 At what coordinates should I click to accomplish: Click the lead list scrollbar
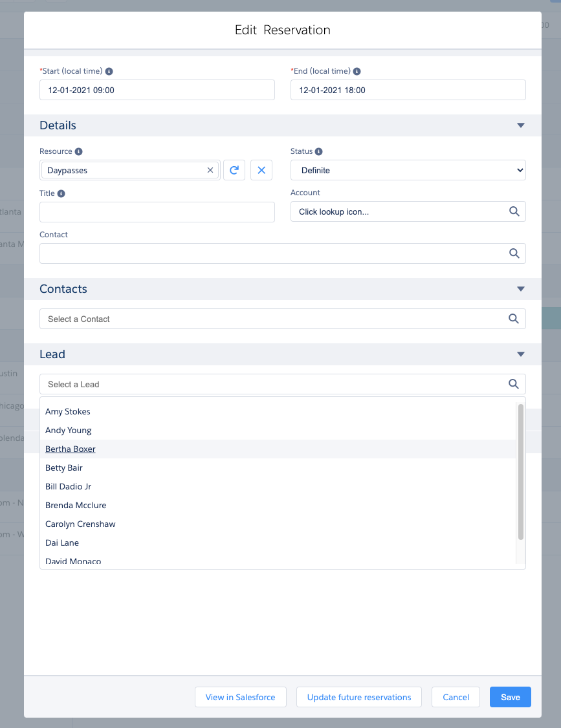521,472
